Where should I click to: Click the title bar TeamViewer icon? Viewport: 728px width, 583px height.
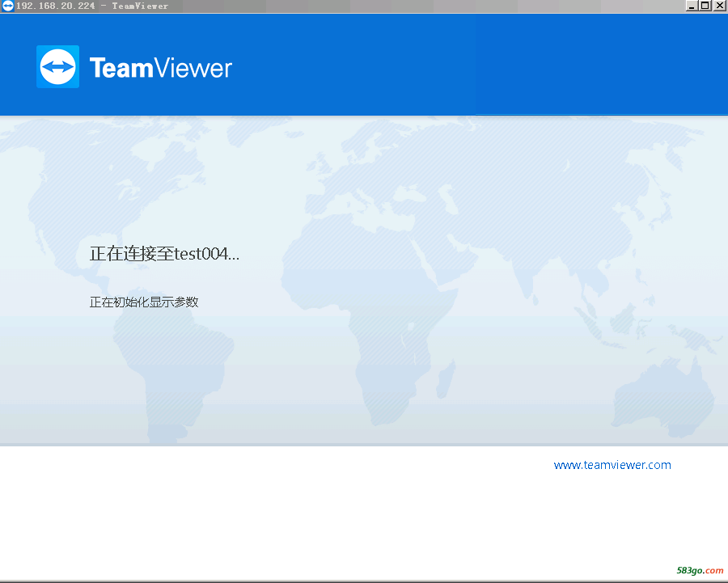[7, 6]
